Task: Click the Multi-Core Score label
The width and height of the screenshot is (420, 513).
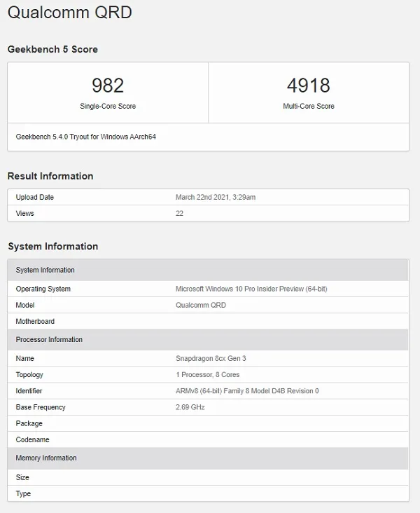Action: [x=309, y=106]
